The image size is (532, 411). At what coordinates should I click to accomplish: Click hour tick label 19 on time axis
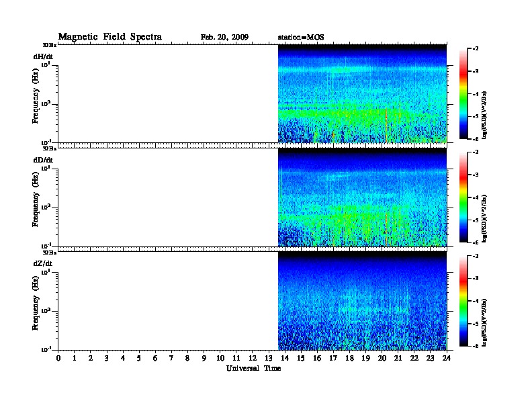pyautogui.click(x=365, y=359)
